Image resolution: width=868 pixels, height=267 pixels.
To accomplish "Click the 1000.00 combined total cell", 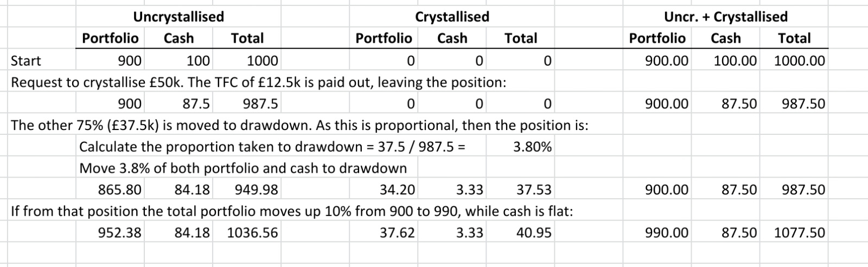I will [799, 60].
